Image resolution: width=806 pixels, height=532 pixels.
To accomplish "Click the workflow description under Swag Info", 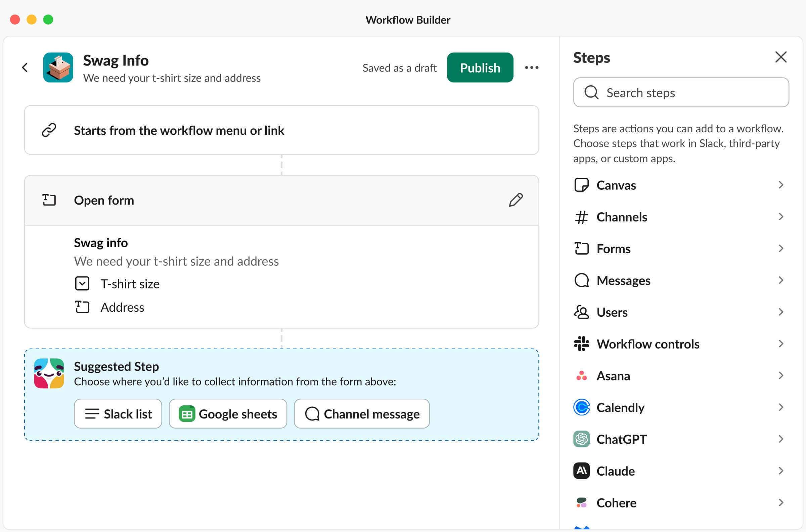I will pos(172,78).
